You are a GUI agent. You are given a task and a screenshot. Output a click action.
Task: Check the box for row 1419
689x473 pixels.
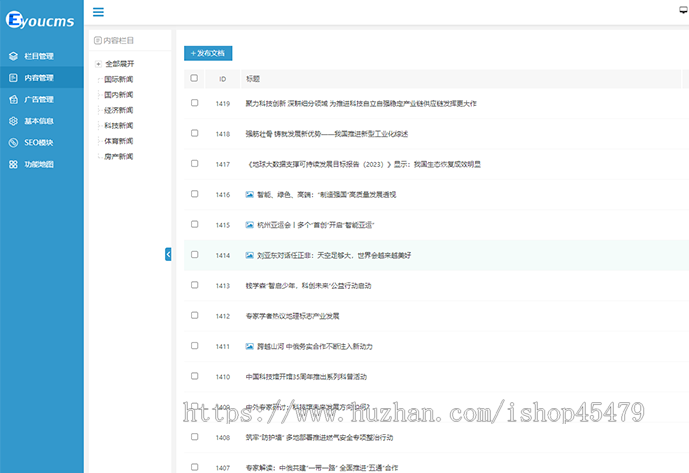(195, 103)
